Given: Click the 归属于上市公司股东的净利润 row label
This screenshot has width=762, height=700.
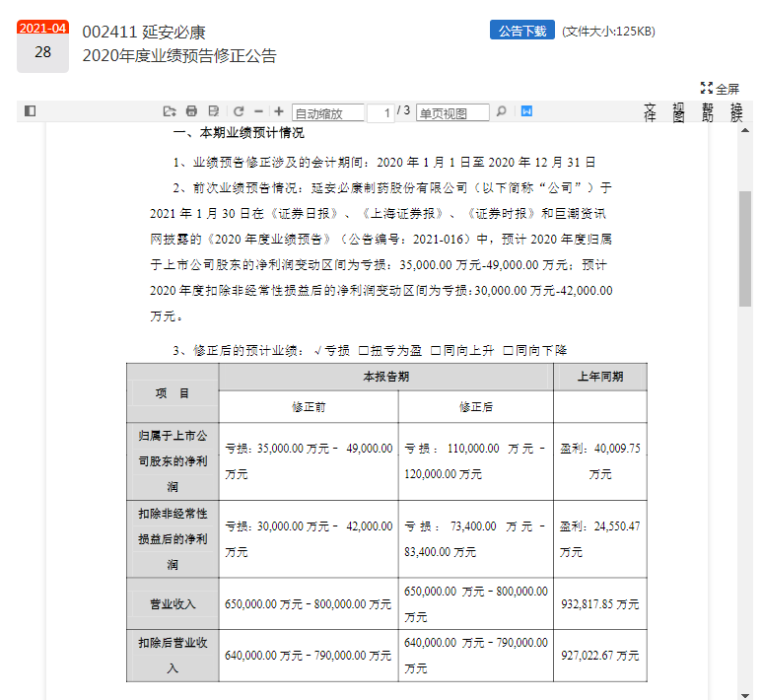Looking at the screenshot, I should point(173,460).
